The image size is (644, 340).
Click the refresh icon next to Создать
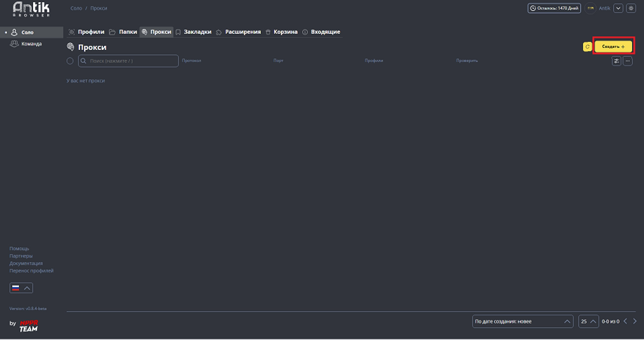click(x=587, y=47)
